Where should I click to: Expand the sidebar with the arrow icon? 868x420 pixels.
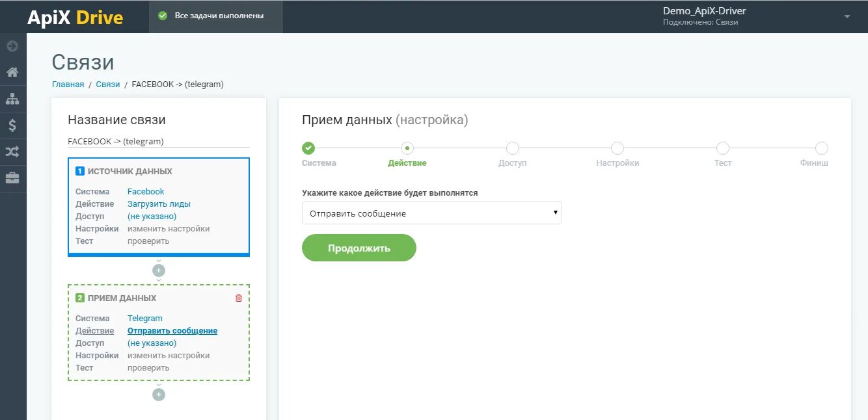12,46
